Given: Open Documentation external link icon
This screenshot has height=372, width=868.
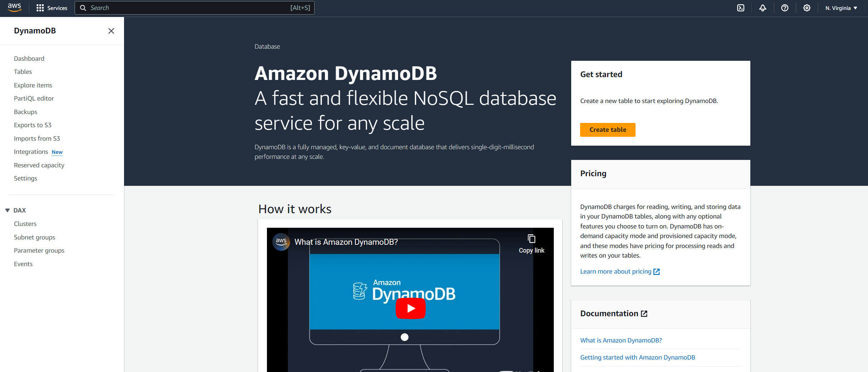Looking at the screenshot, I should (644, 314).
